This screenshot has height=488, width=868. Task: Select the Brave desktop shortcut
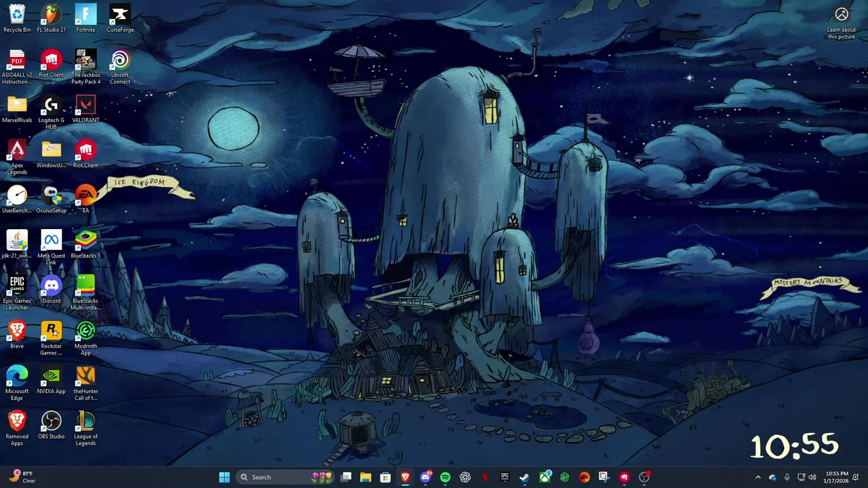(x=17, y=335)
